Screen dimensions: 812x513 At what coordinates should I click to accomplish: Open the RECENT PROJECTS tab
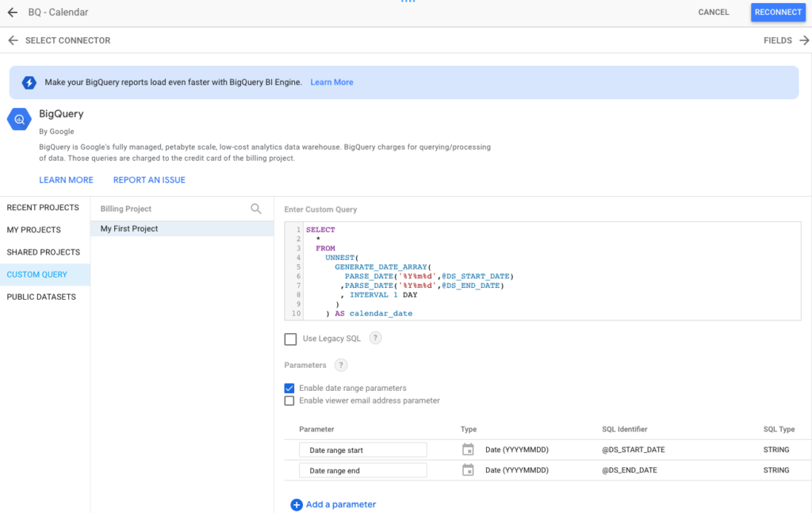(43, 208)
